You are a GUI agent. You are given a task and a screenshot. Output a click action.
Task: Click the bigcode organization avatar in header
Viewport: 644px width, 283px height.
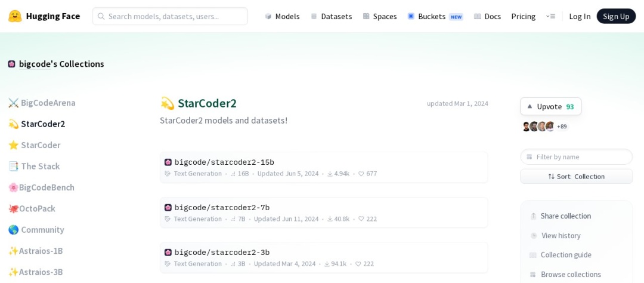pos(11,64)
